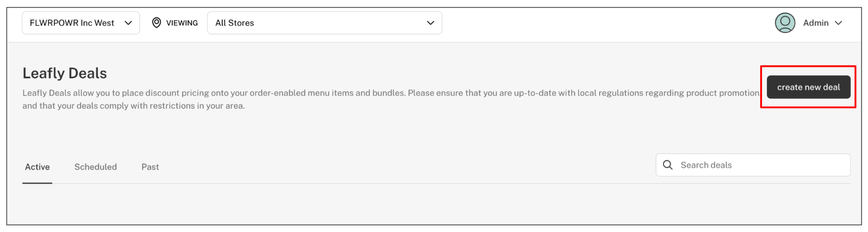Click the magnifying glass search icon
This screenshot has width=868, height=232.
point(668,165)
